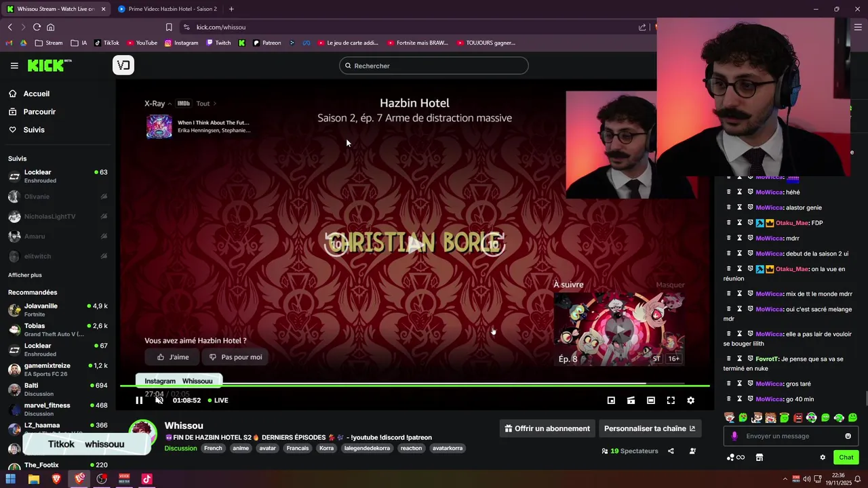Open File Explorer from the taskbar
868x488 pixels.
tap(33, 479)
